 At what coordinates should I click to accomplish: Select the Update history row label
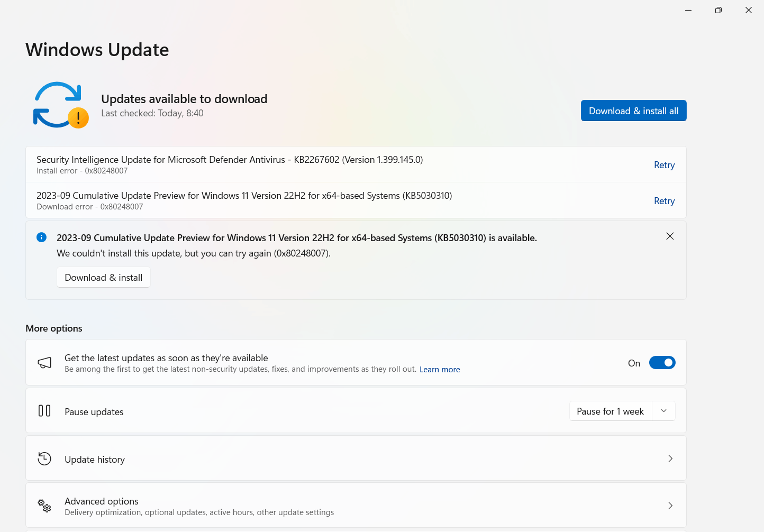(x=95, y=460)
